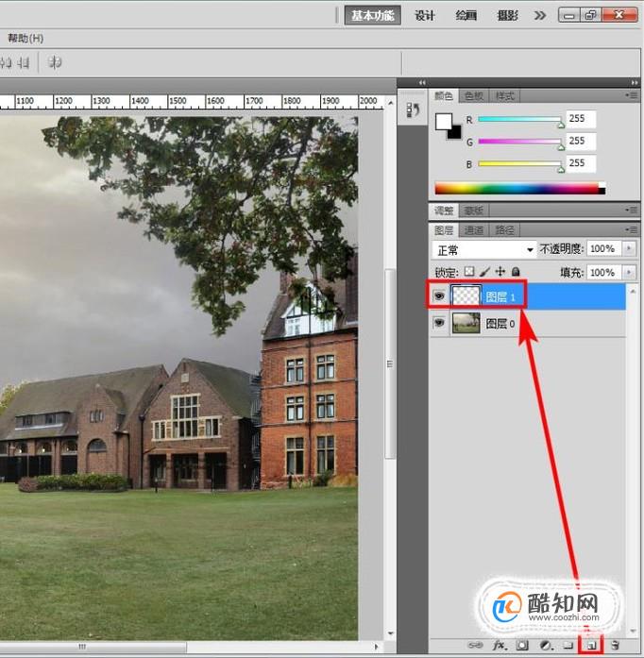Image resolution: width=644 pixels, height=658 pixels.
Task: Open the 帮助(H) menu
Action: [x=25, y=39]
